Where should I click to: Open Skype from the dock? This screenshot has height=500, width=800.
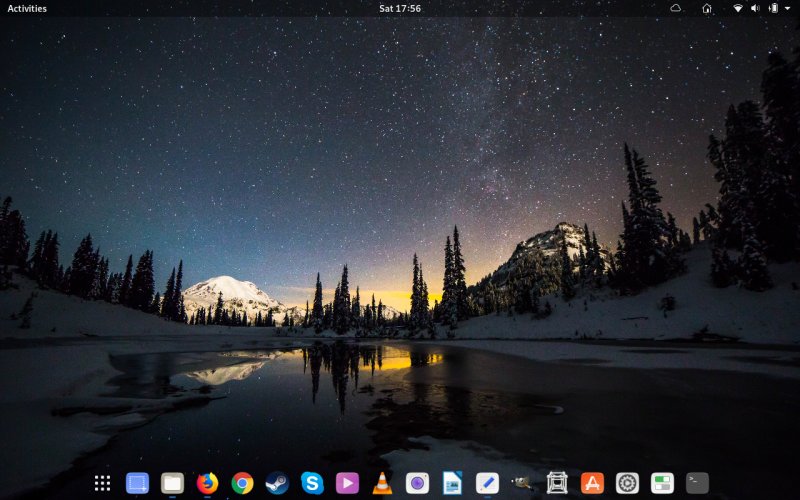[x=312, y=483]
